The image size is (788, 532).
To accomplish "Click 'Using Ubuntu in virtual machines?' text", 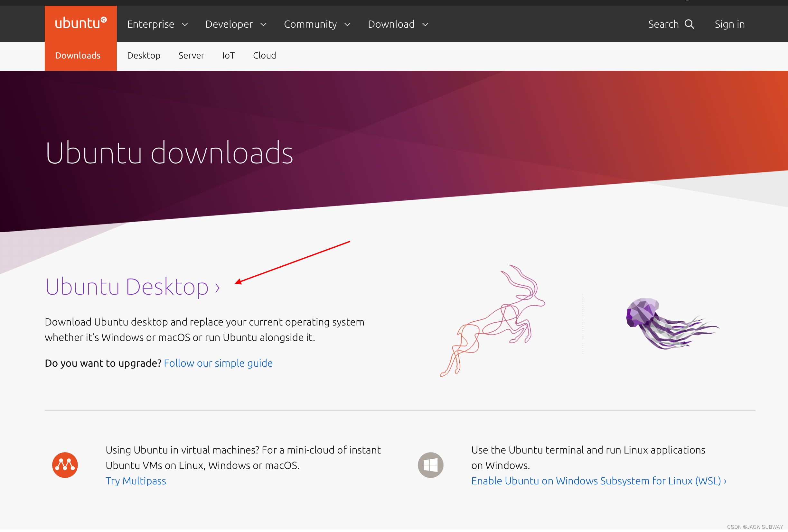I will [243, 458].
